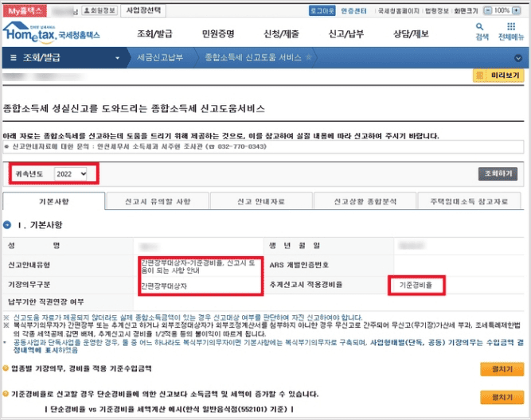Click 세금신고납부 breadcrumb

point(160,57)
